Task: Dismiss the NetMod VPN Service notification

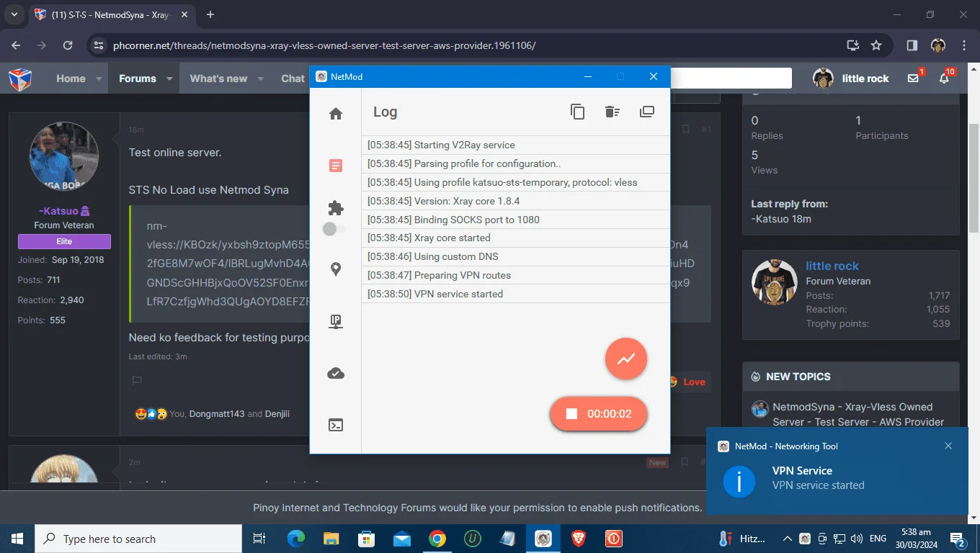Action: 948,446
